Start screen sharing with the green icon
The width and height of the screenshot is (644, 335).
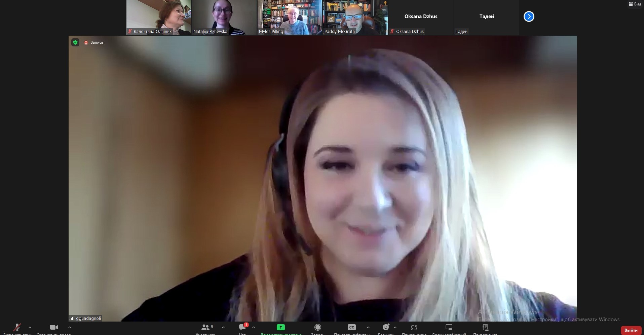point(281,327)
